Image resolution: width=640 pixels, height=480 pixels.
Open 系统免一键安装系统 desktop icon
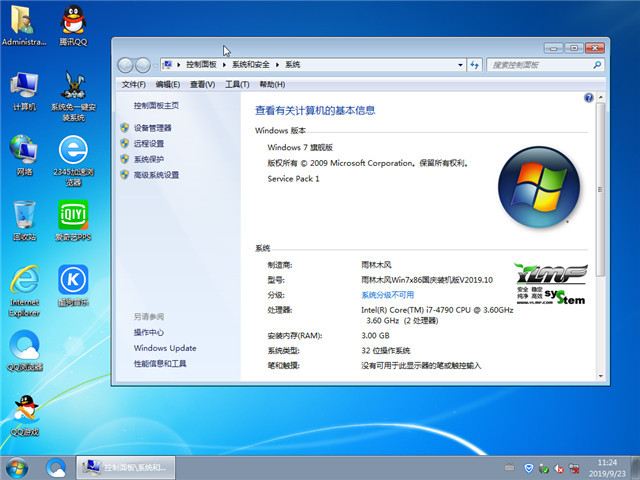pyautogui.click(x=73, y=96)
